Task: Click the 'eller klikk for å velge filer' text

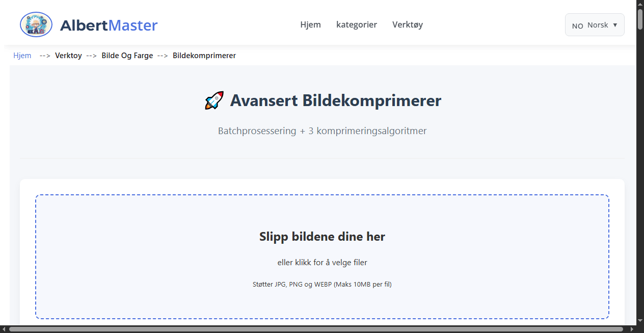Action: tap(322, 262)
